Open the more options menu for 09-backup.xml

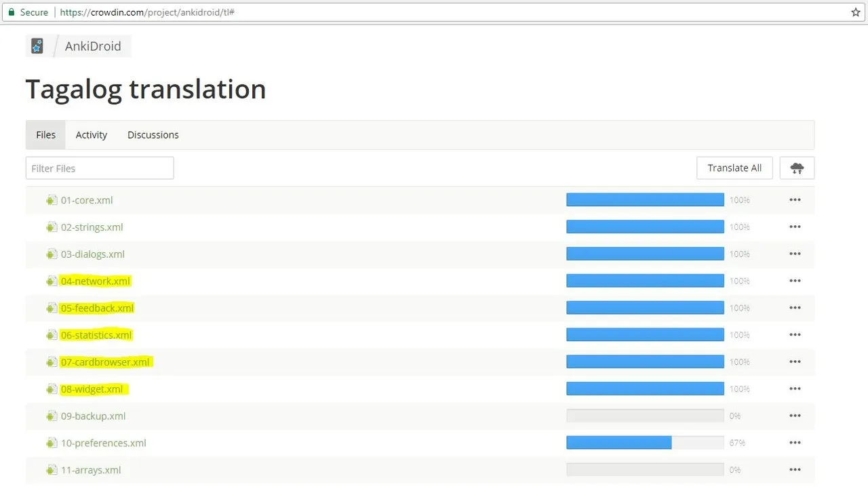pos(795,416)
